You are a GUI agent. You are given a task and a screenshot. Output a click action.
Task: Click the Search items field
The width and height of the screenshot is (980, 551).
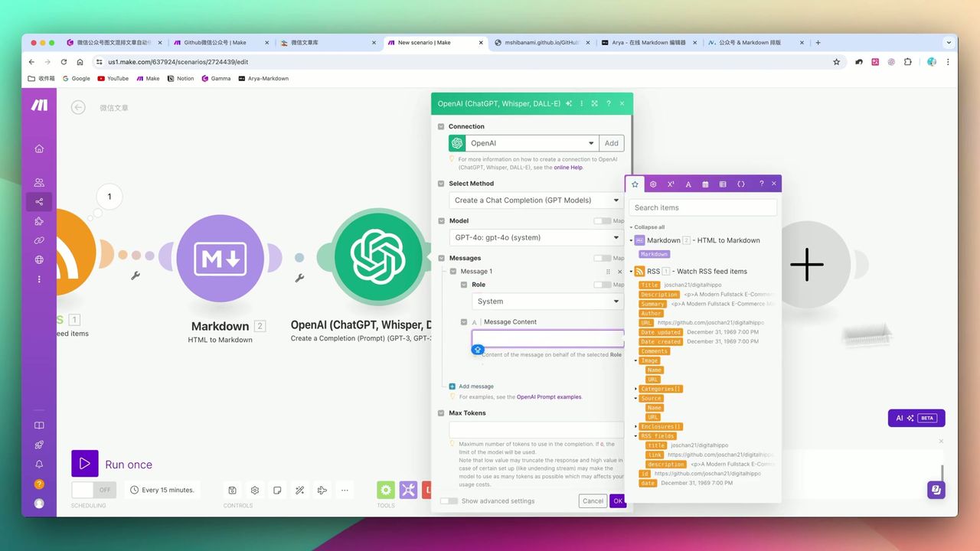(703, 207)
